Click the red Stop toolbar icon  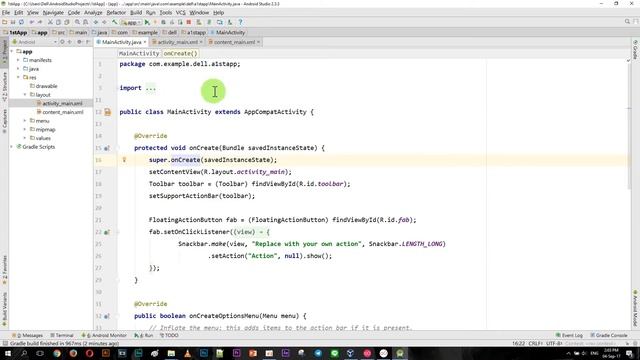coord(189,22)
